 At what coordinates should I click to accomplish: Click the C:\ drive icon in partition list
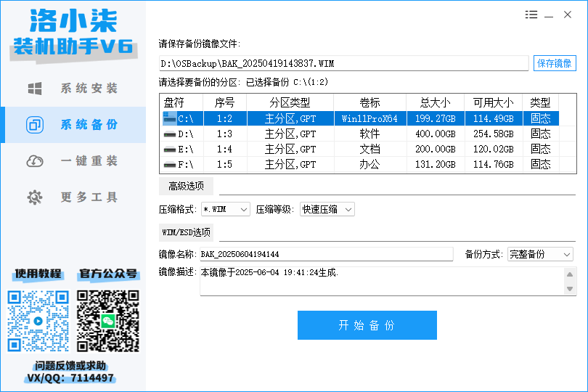pyautogui.click(x=170, y=118)
